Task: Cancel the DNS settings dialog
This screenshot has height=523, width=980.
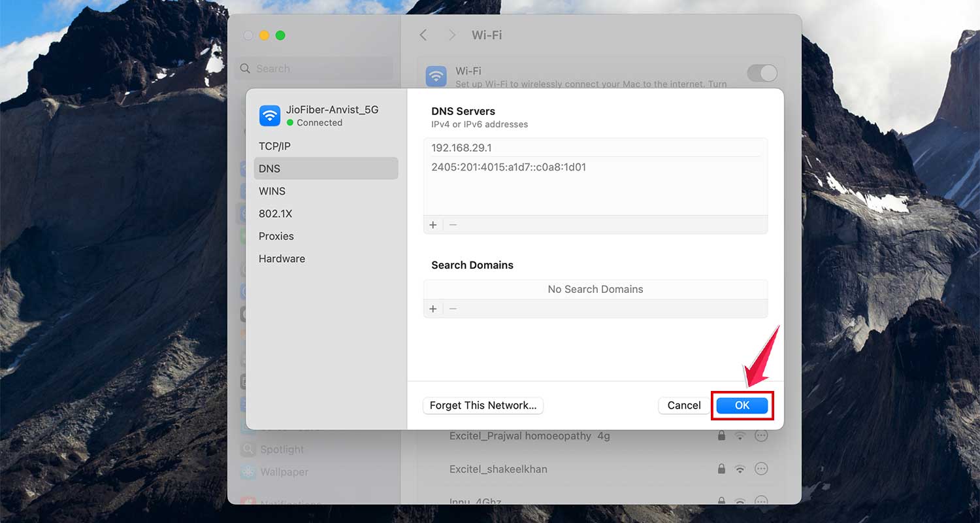Action: (683, 405)
